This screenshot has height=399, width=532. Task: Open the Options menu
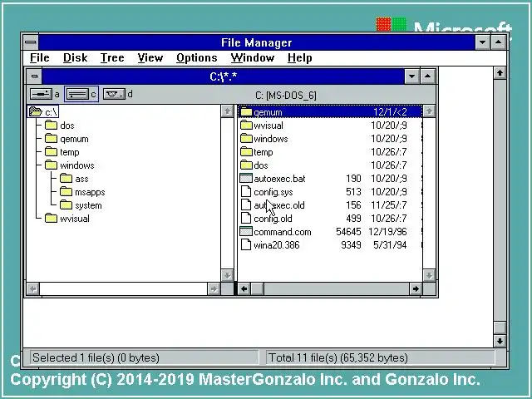pyautogui.click(x=197, y=57)
